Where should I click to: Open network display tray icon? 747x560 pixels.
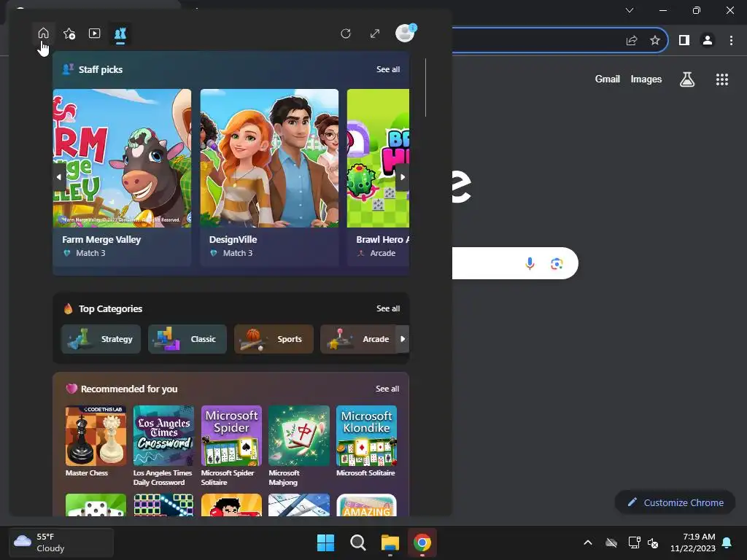634,542
